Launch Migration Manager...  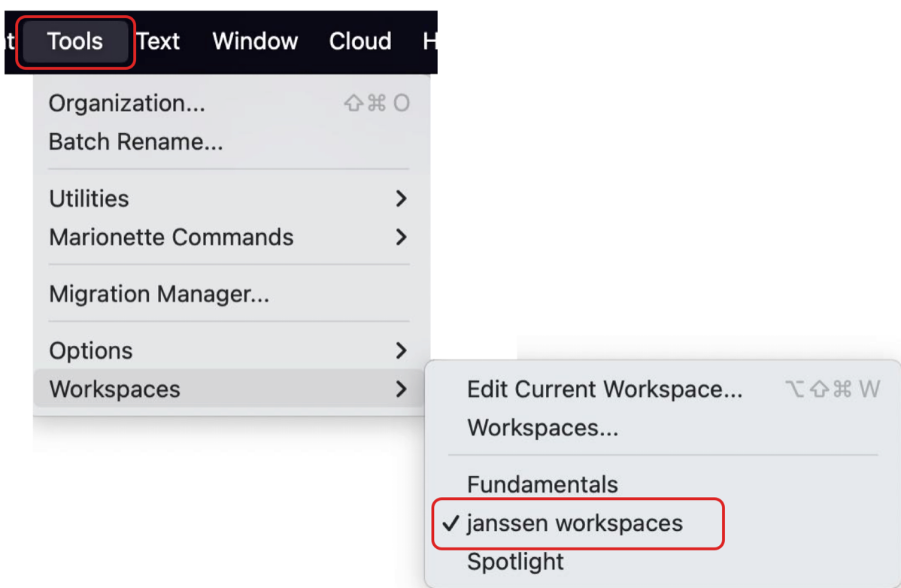point(159,294)
